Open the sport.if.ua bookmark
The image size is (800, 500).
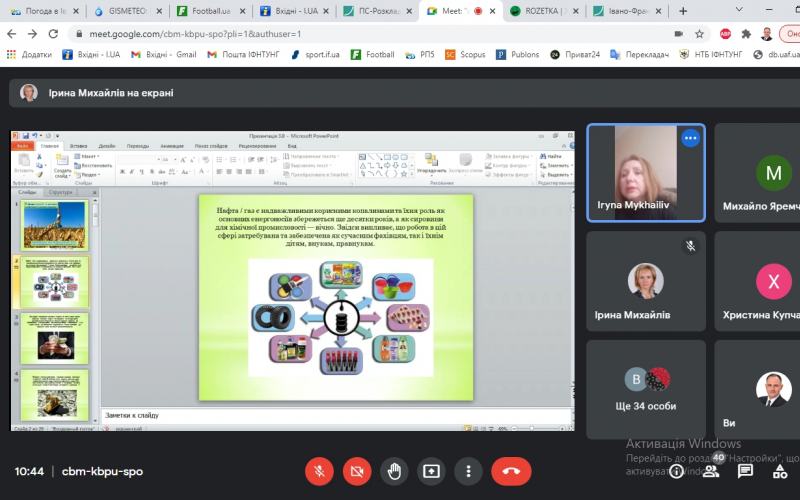(315, 54)
